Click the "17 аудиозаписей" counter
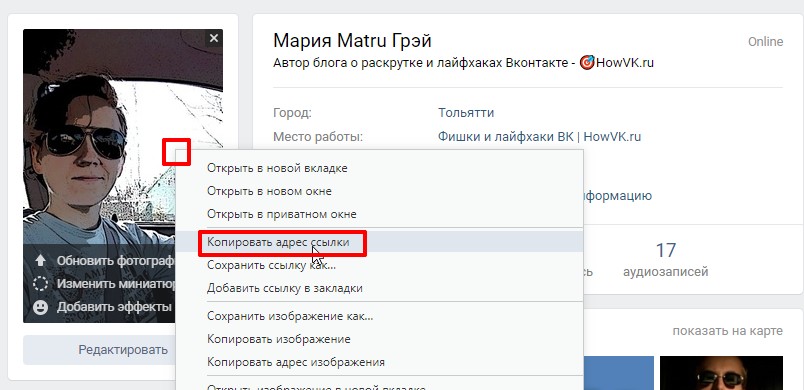804x390 pixels. click(x=666, y=260)
